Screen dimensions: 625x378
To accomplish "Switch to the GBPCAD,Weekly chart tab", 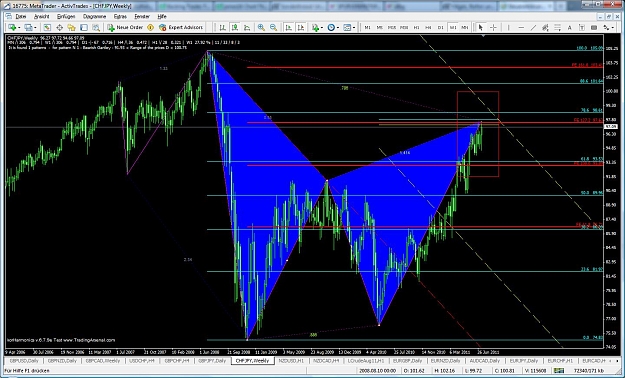I will (103, 360).
